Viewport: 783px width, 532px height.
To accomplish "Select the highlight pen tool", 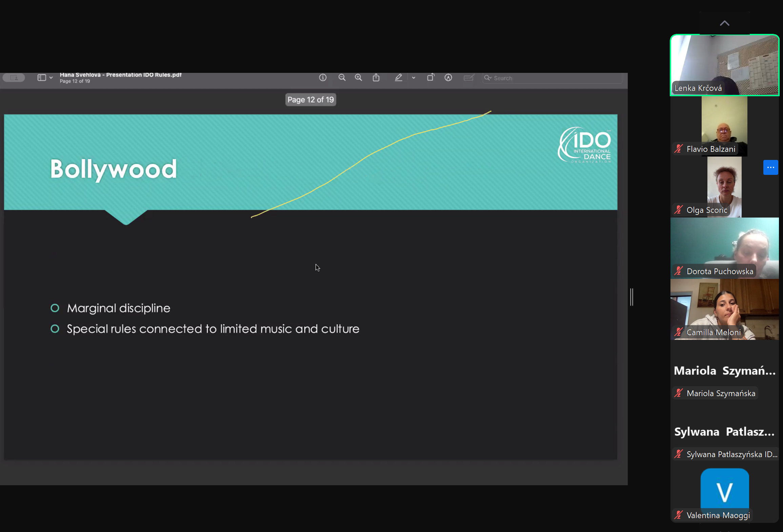I will 398,78.
